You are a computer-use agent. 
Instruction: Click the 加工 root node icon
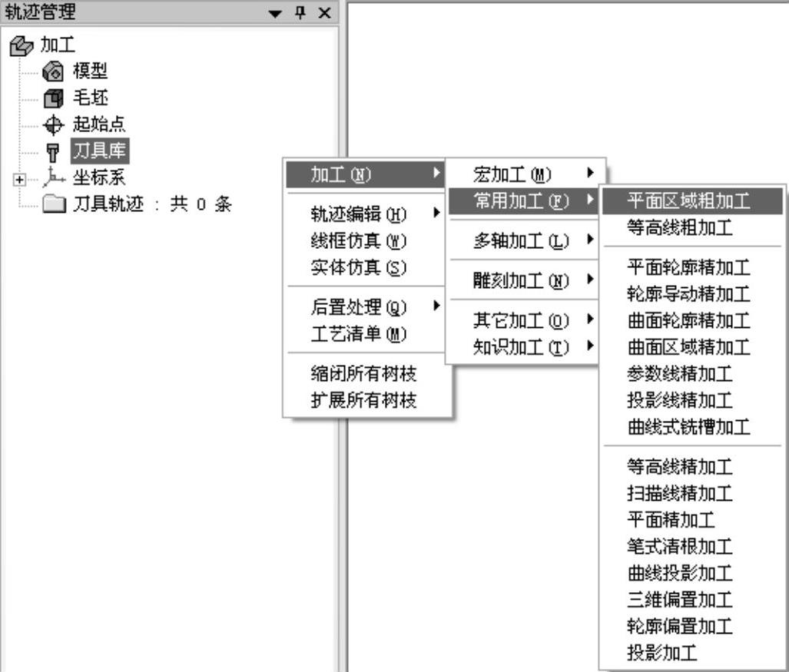click(17, 46)
